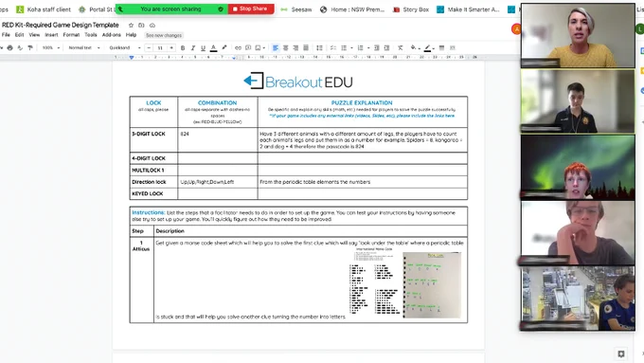
Task: Set center text alignment
Action: 285,48
